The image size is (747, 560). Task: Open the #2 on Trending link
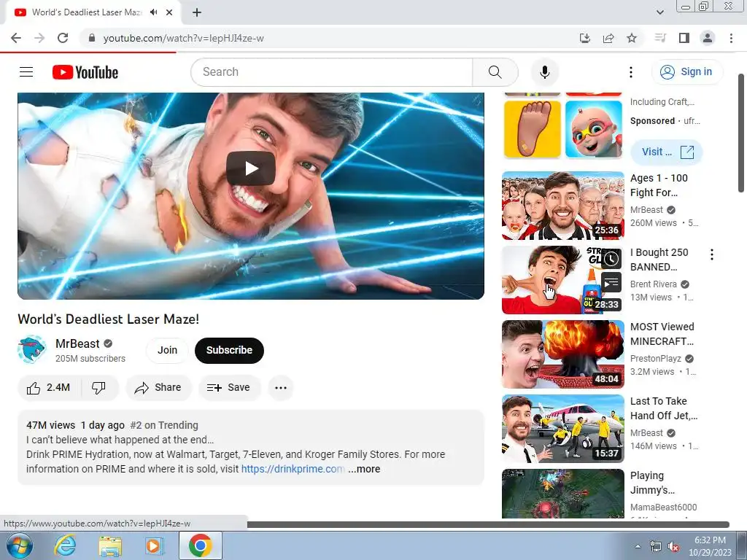pyautogui.click(x=164, y=425)
